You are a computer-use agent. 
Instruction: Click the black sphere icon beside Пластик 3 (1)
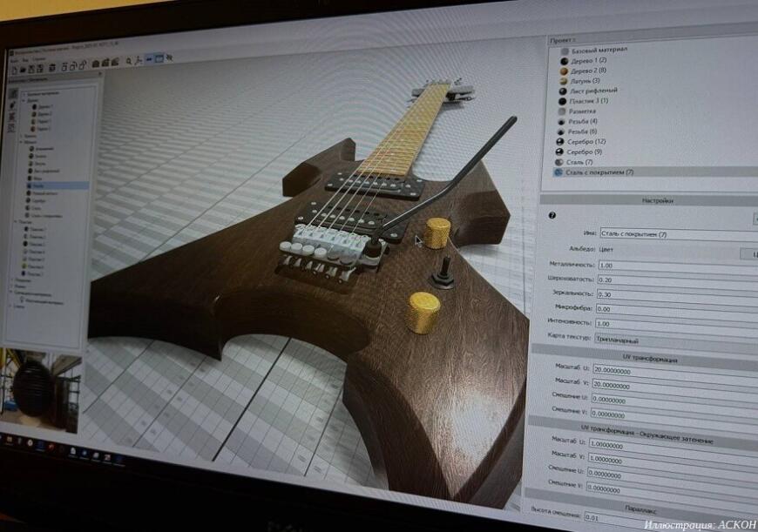[562, 102]
